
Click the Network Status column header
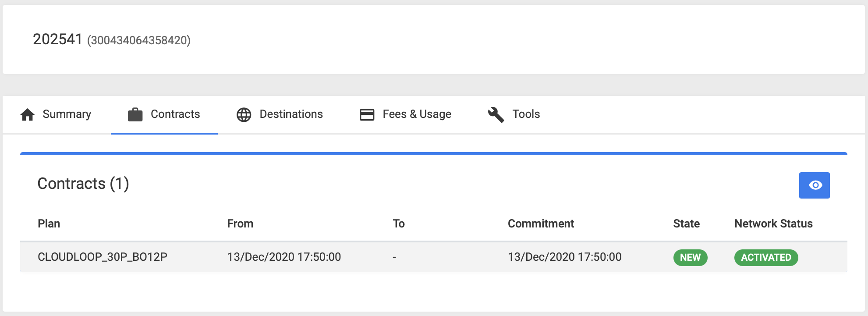[773, 224]
